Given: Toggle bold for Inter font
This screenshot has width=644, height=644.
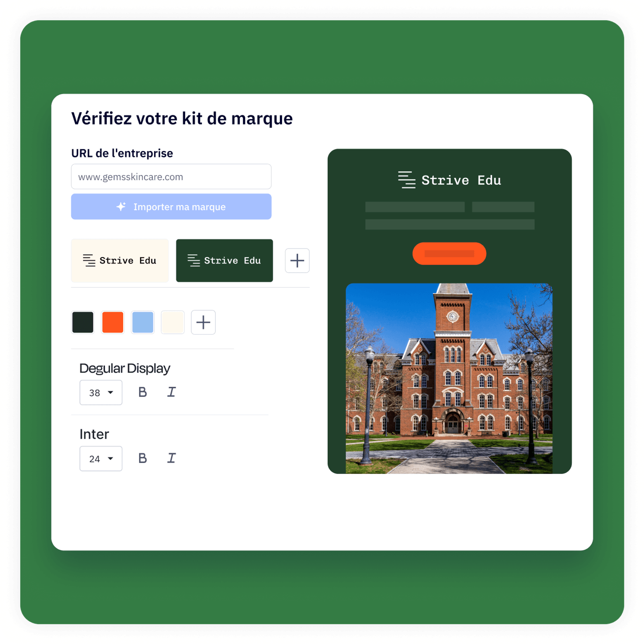Looking at the screenshot, I should 142,458.
